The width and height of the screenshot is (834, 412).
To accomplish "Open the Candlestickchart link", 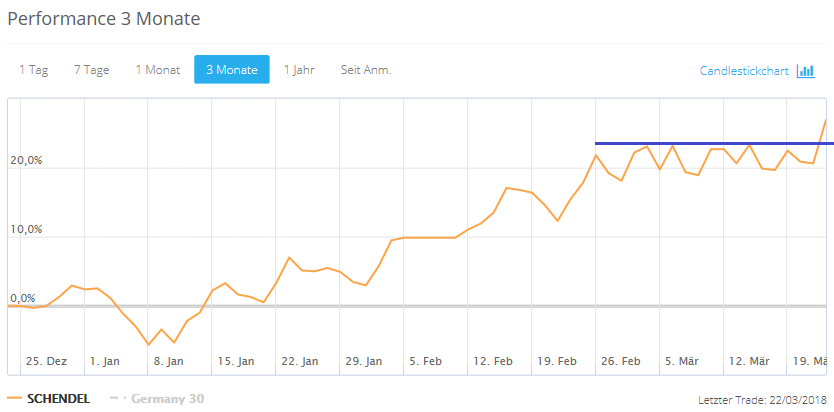I will (x=744, y=71).
